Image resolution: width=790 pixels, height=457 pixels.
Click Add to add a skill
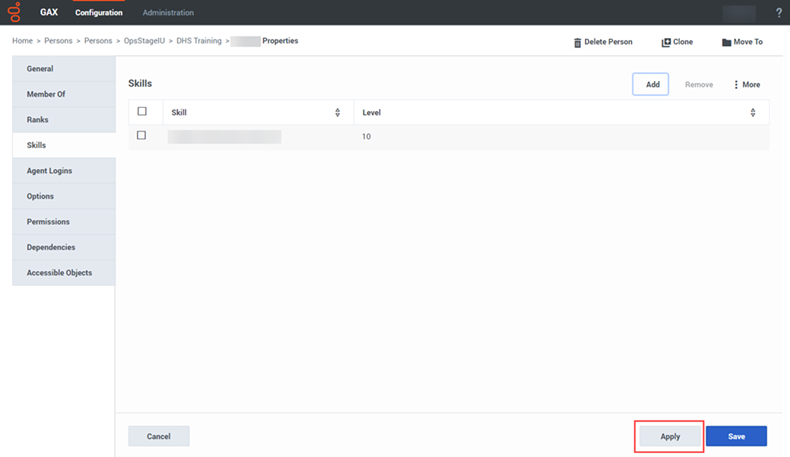(x=651, y=85)
